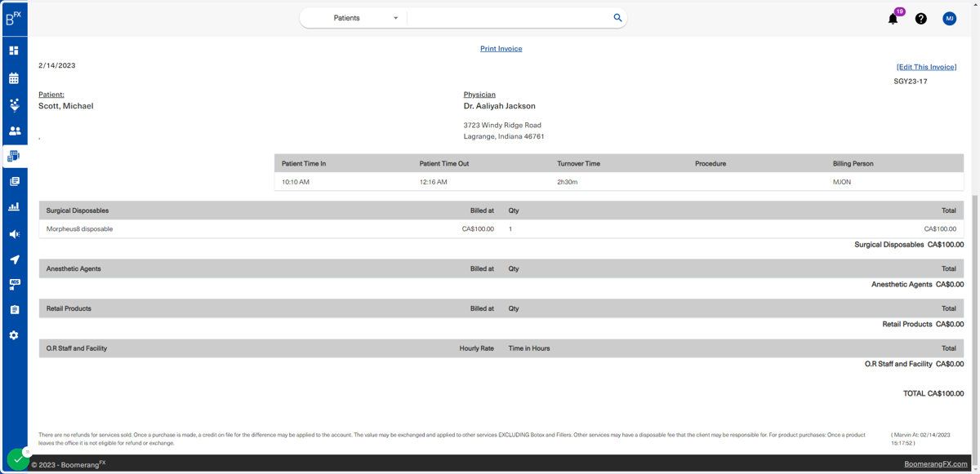Open the patients people icon in sidebar
This screenshot has width=980, height=474.
14,131
